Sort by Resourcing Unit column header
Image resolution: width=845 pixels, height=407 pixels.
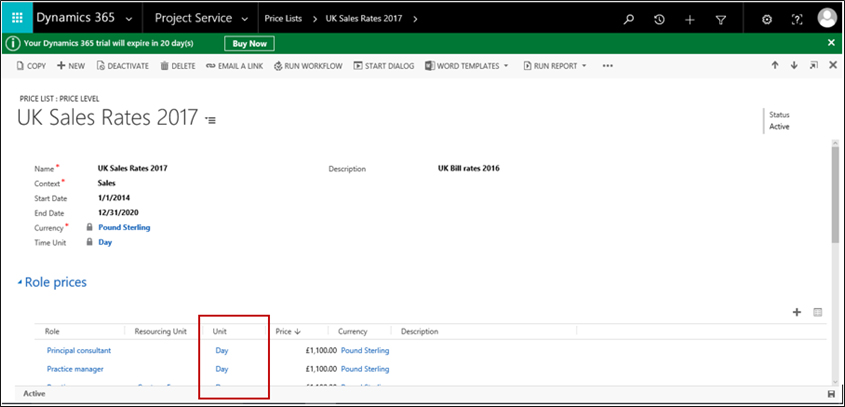161,332
